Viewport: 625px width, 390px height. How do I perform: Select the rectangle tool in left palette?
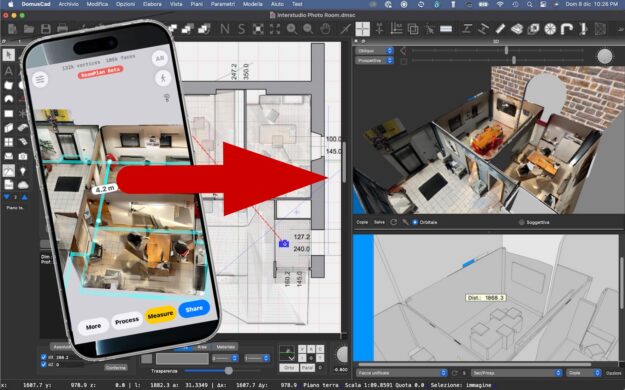pyautogui.click(x=8, y=114)
